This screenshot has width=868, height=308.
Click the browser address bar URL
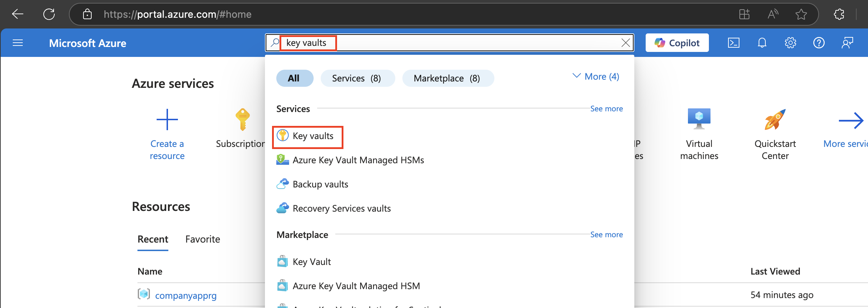(x=178, y=14)
